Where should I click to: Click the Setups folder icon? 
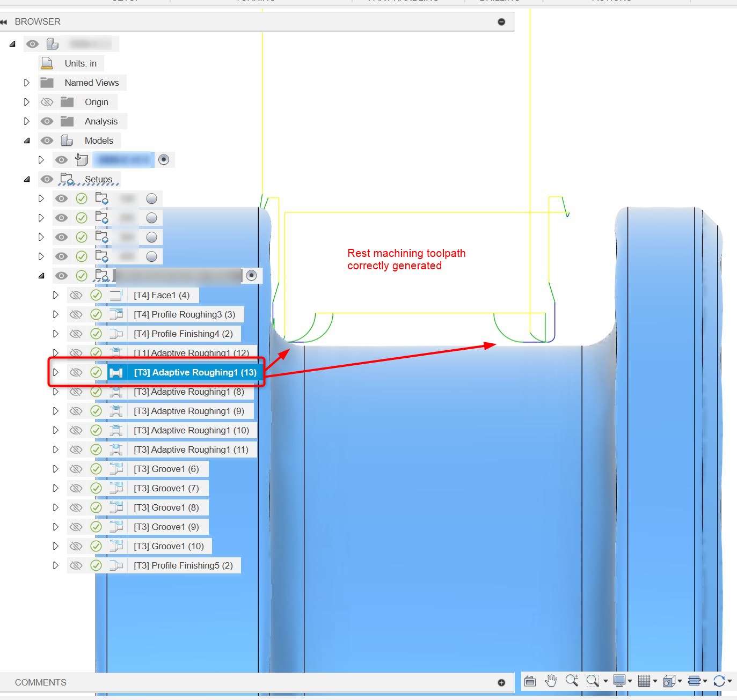point(67,179)
